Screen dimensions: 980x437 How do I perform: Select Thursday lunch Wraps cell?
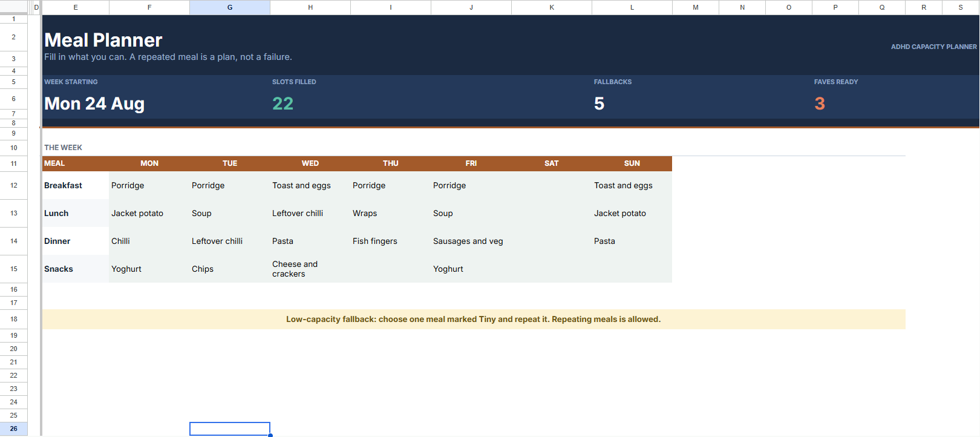(391, 213)
